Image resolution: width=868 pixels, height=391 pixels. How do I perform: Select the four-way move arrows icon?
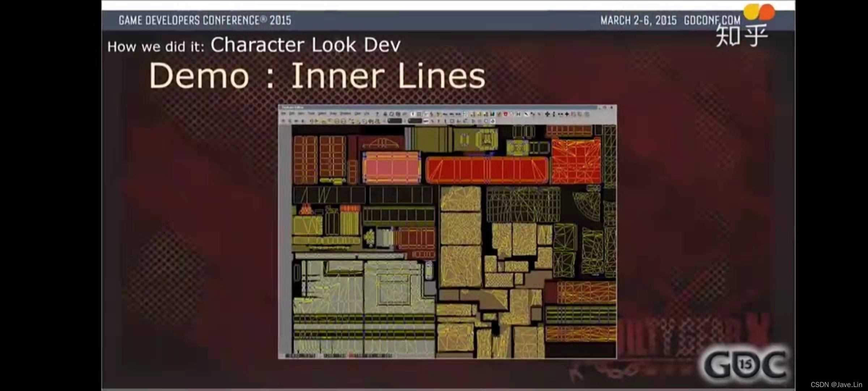pos(547,114)
